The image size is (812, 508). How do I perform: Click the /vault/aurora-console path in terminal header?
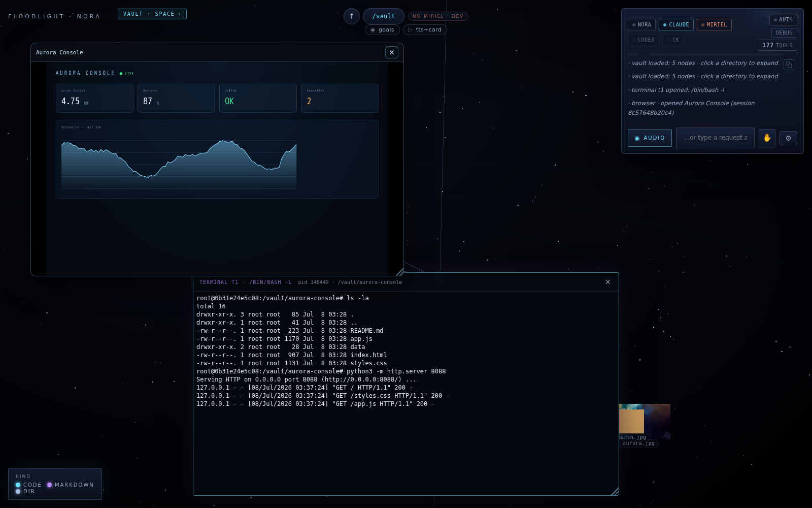point(370,282)
